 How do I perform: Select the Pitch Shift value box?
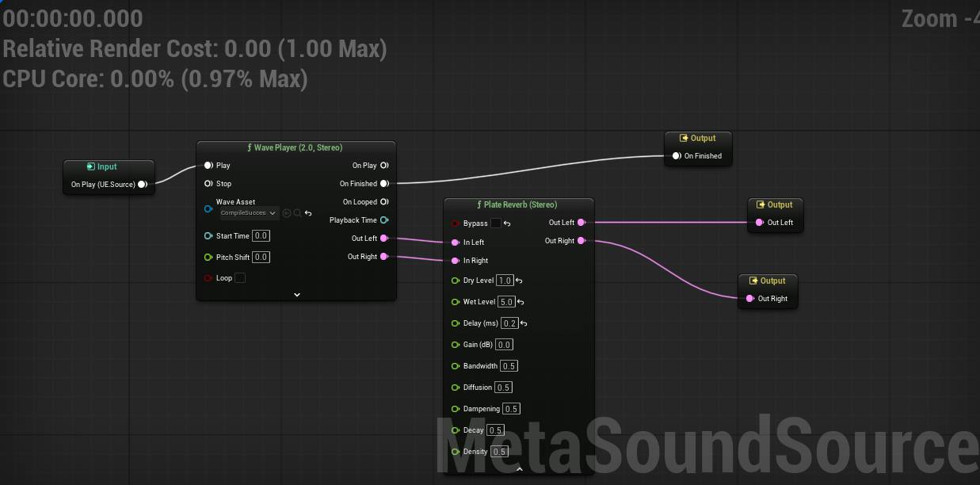(261, 257)
